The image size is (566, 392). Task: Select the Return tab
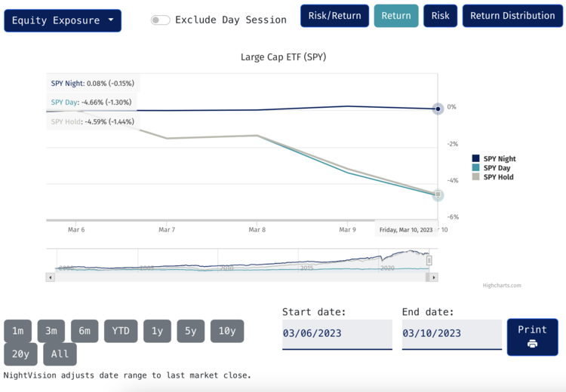(x=396, y=16)
